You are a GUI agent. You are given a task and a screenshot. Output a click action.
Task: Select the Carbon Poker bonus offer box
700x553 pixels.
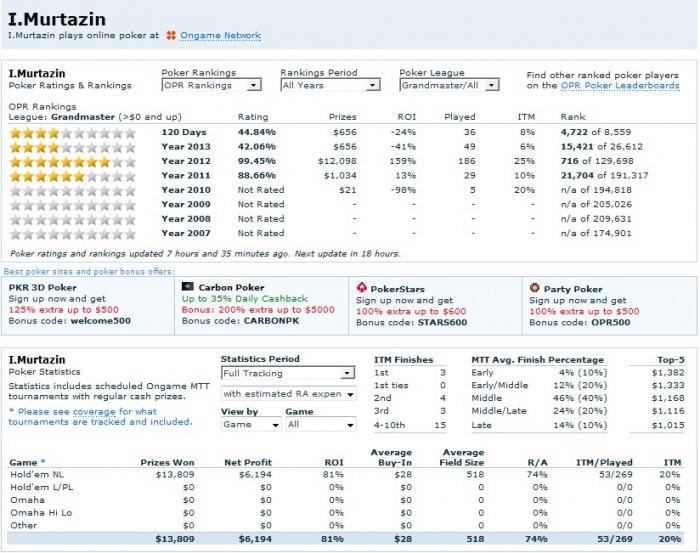point(262,303)
